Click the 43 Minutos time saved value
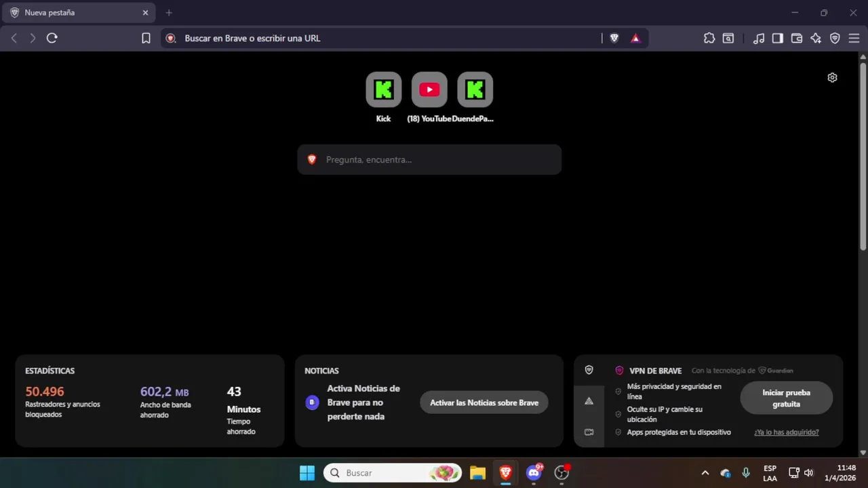The image size is (868, 488). coord(243,400)
